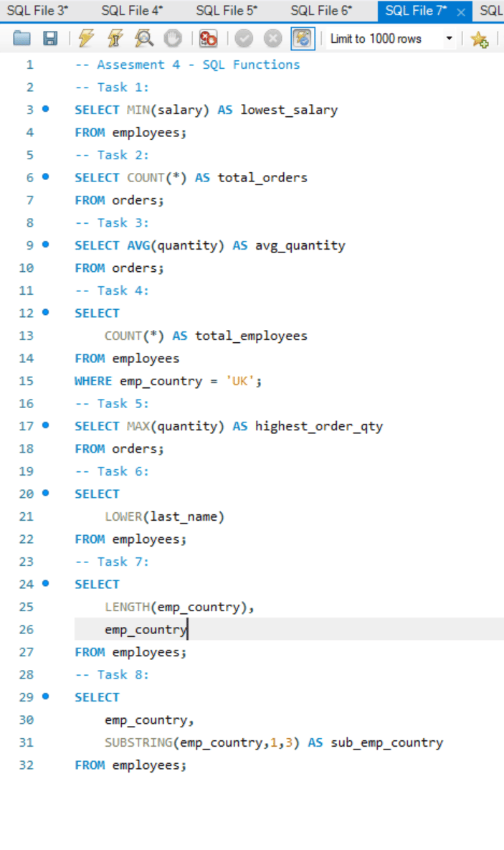This screenshot has height=850, width=504.
Task: Close the SQL File 7 tab
Action: click(461, 12)
